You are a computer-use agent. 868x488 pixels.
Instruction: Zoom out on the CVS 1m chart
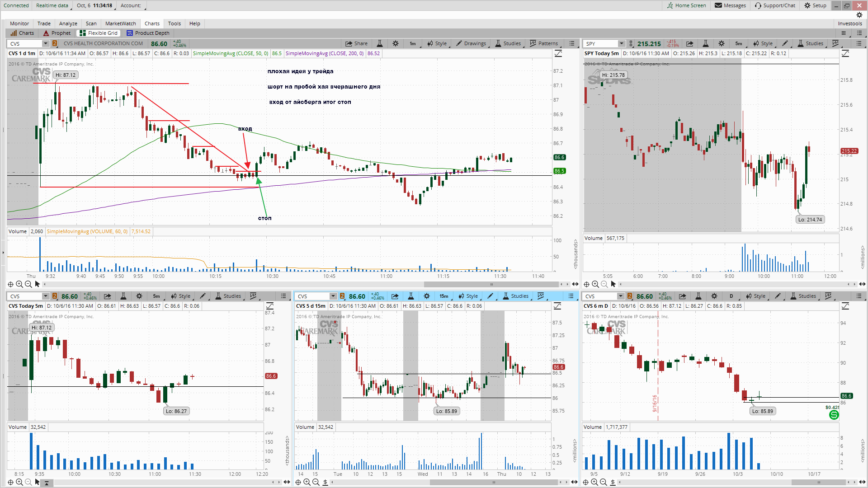point(28,284)
